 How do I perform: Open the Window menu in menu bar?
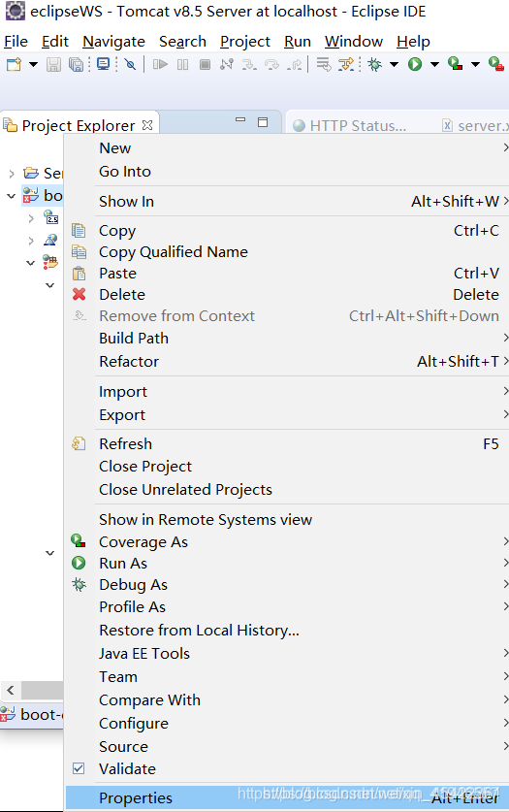354,42
